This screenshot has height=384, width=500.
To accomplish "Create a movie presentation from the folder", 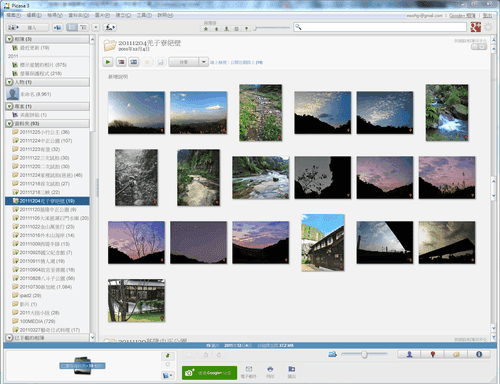I will pos(134,62).
